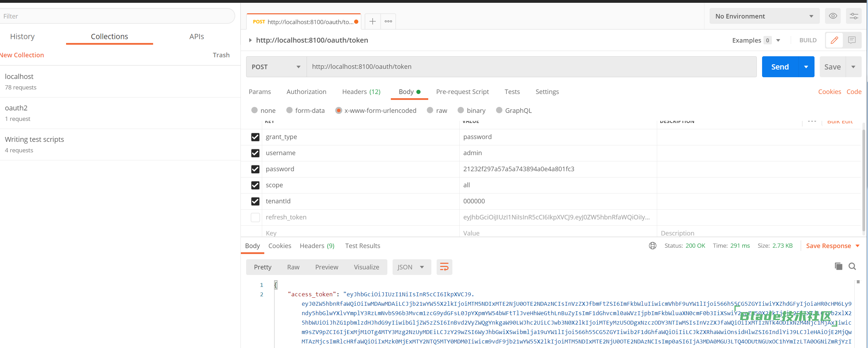This screenshot has height=348, width=868.
Task: Uncheck the scope parameter checkbox
Action: pos(255,185)
